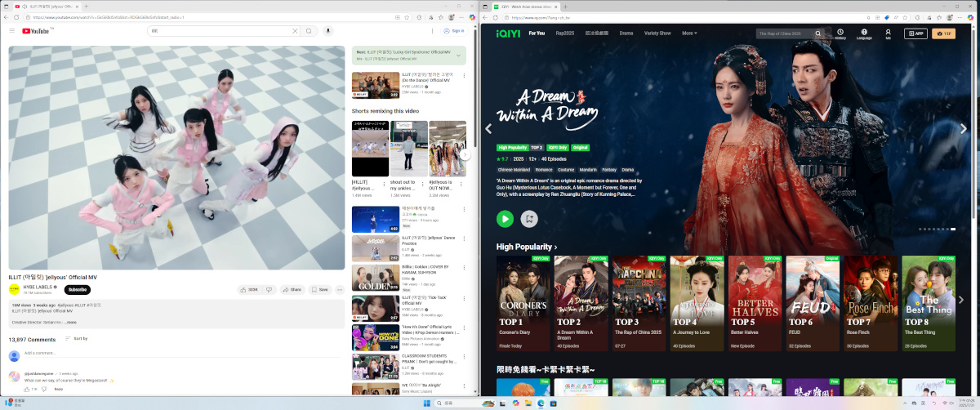Play 'Golden' cover video thumbnail

click(376, 278)
